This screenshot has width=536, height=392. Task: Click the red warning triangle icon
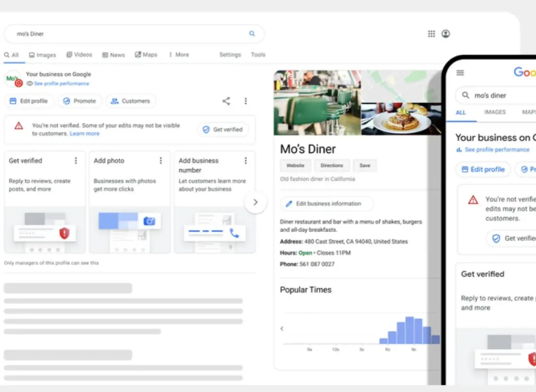click(x=19, y=126)
